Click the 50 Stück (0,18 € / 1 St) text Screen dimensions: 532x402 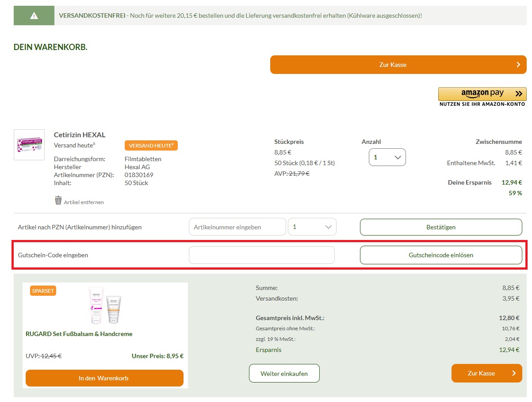point(305,163)
